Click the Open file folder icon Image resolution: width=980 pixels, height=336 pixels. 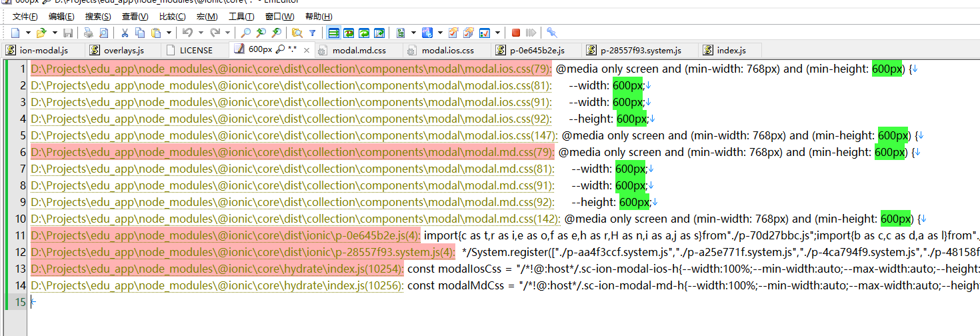click(x=41, y=33)
